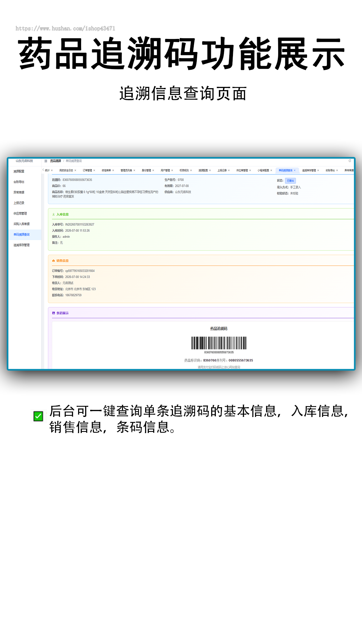Switch to the 统计 tab
The height and width of the screenshot is (644, 362).
pyautogui.click(x=47, y=170)
